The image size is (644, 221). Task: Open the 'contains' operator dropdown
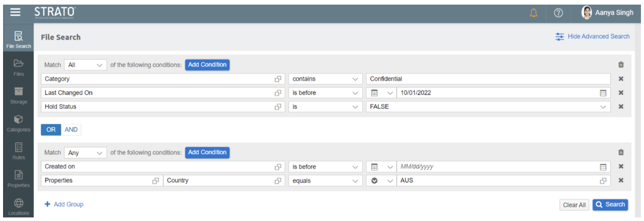[x=325, y=79]
